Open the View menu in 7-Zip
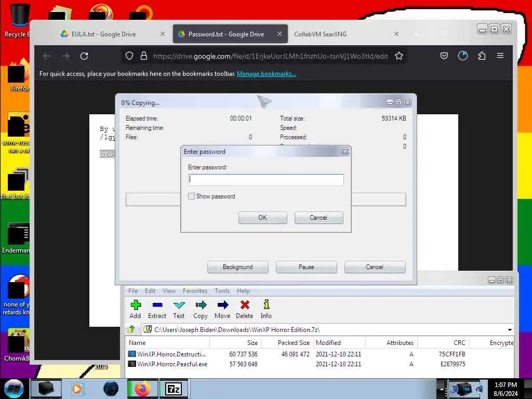The image size is (532, 399). click(x=169, y=291)
